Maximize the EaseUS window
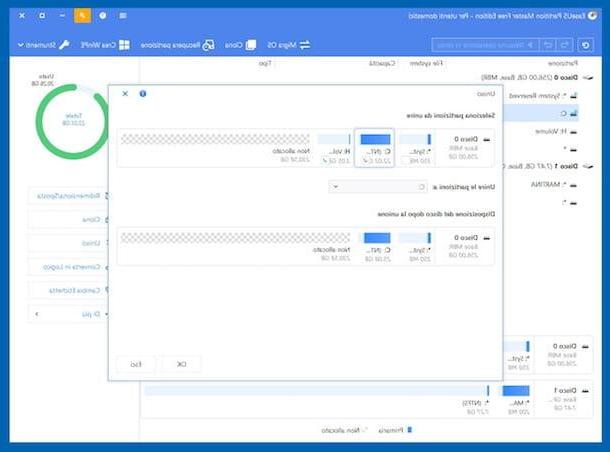Screen dimensions: 610x452 tap(42, 16)
